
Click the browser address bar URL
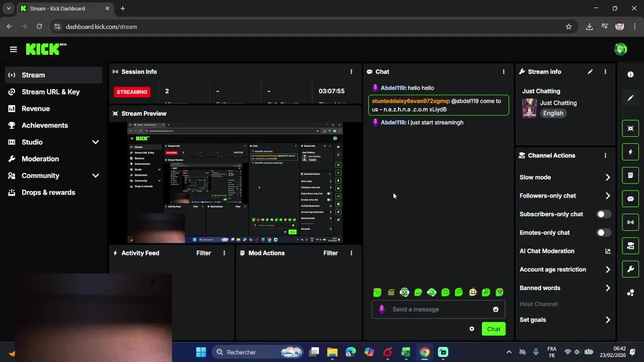point(101,27)
